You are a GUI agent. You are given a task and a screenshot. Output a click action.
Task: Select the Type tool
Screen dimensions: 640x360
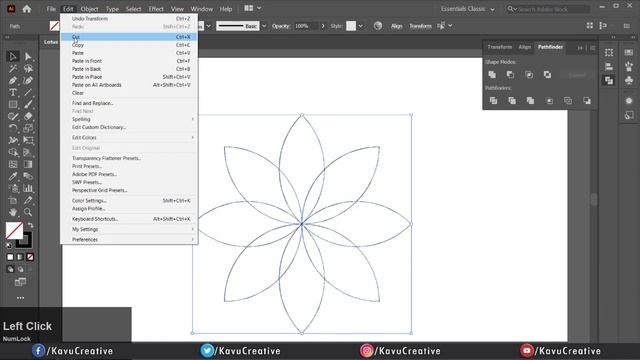(13, 92)
